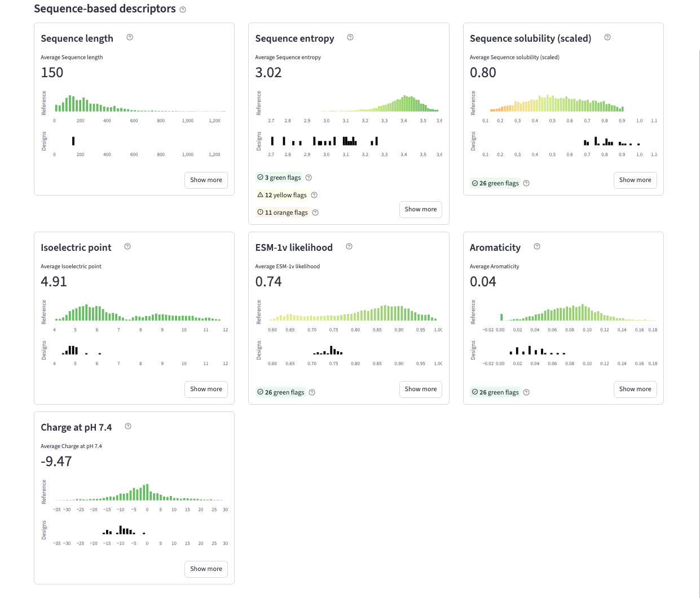Expand Sequence length card with Show more
700x598 pixels.
[x=206, y=180]
